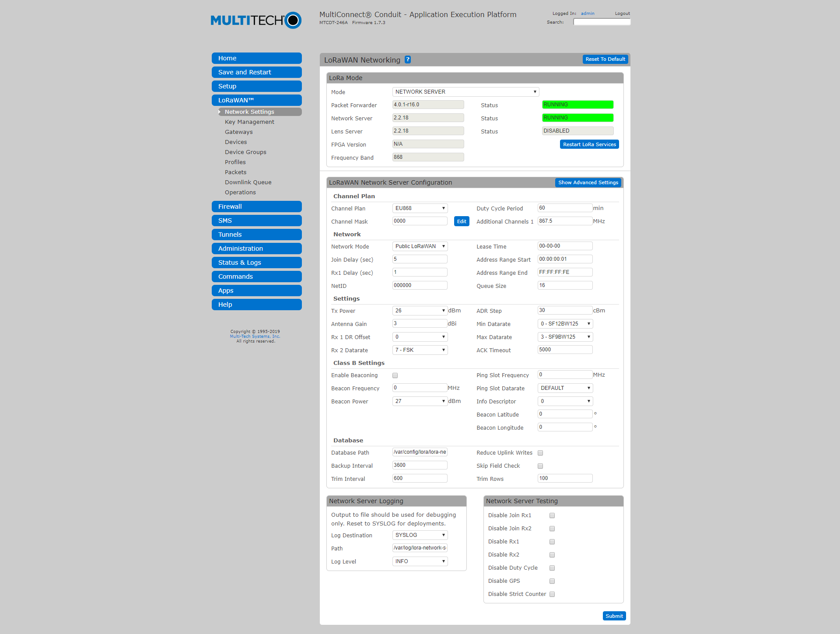Tick the Disable GPS checkbox

[x=552, y=581]
